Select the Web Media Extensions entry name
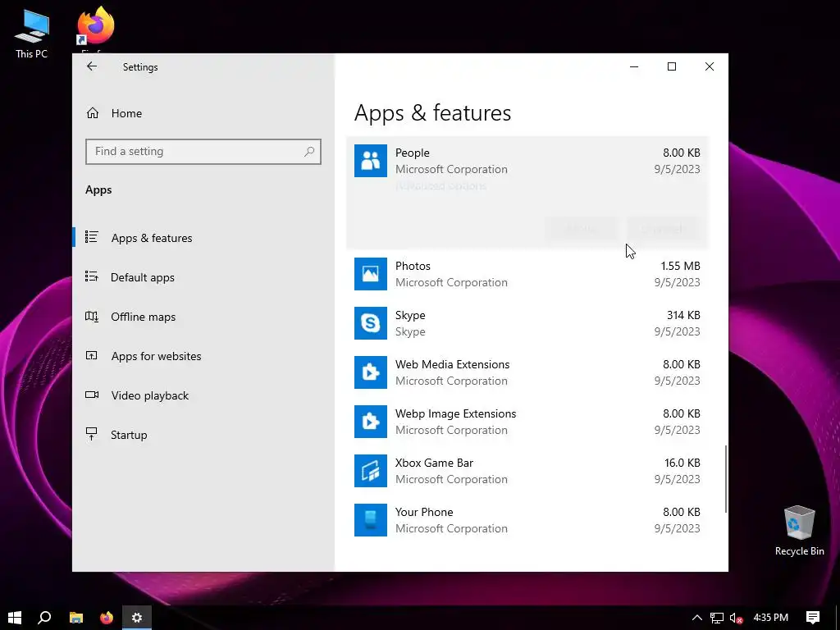 coord(452,364)
